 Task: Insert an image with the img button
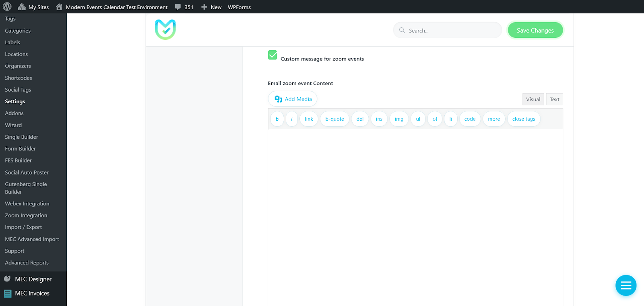(x=399, y=119)
